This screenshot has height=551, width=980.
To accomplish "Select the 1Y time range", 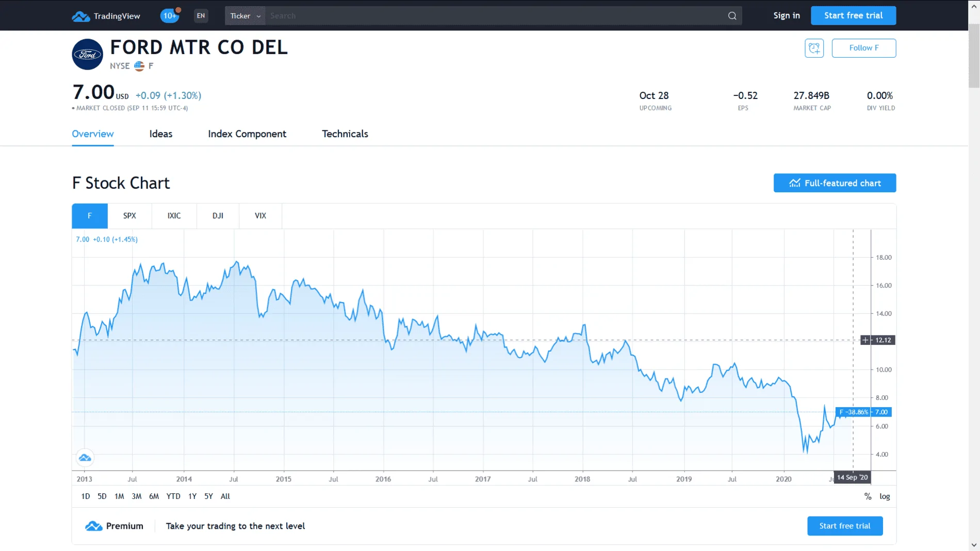I will click(x=192, y=496).
